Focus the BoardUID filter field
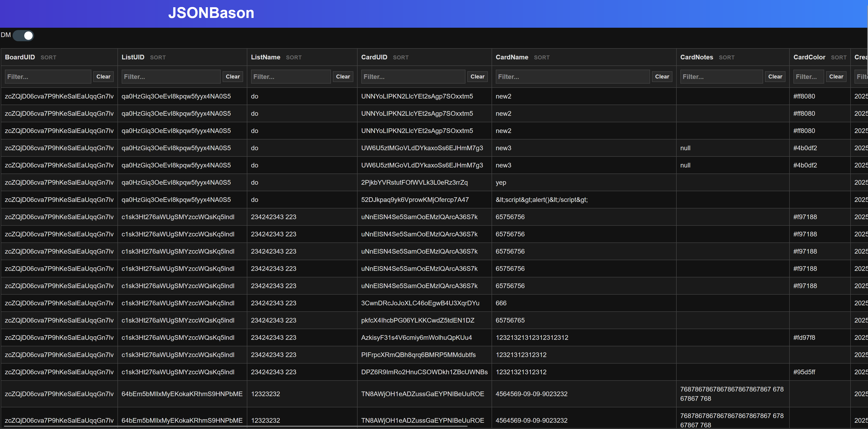Image resolution: width=868 pixels, height=429 pixels. [x=48, y=77]
